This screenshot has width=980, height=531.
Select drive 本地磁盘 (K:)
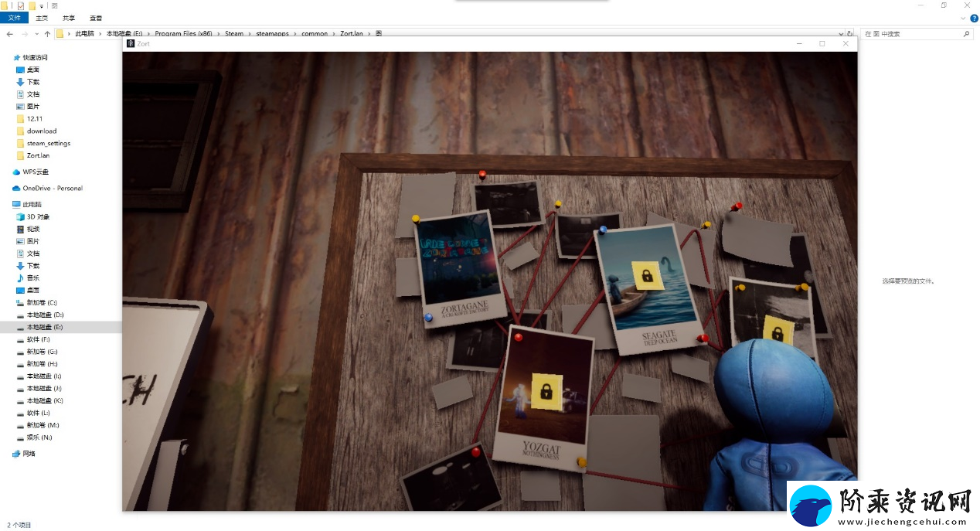[x=39, y=400]
